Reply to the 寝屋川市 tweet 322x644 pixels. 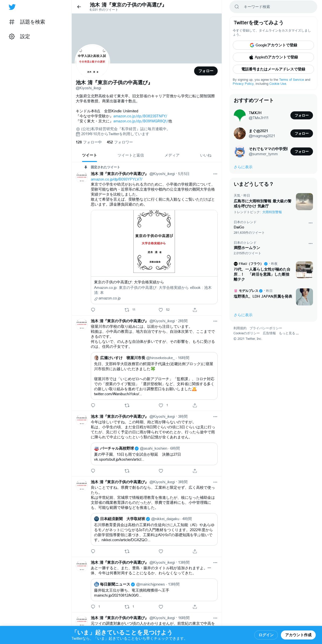pyautogui.click(x=93, y=405)
